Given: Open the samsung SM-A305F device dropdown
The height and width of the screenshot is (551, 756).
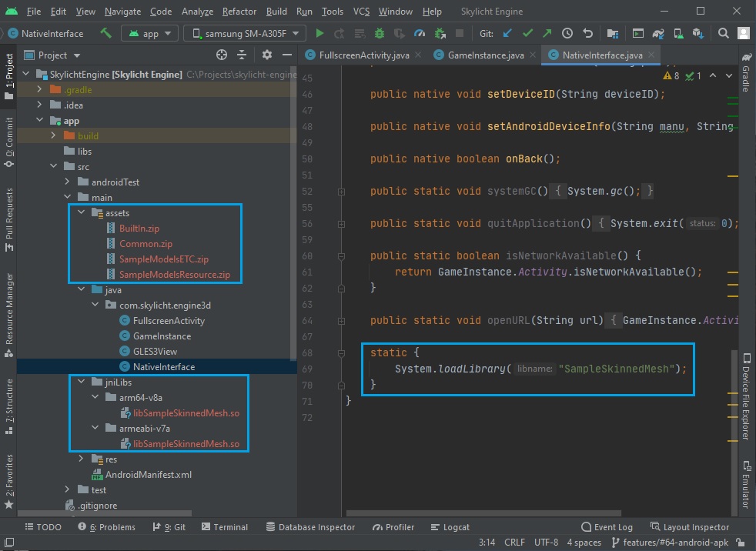Looking at the screenshot, I should [245, 33].
